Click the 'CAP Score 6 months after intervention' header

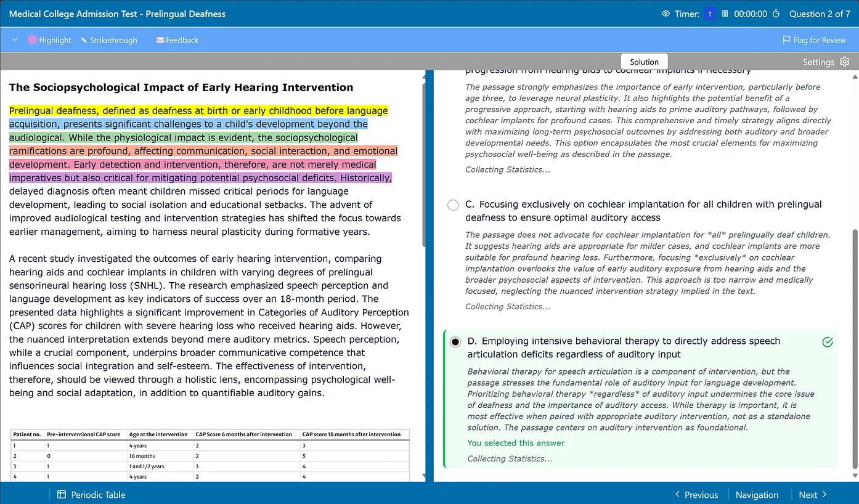[243, 434]
